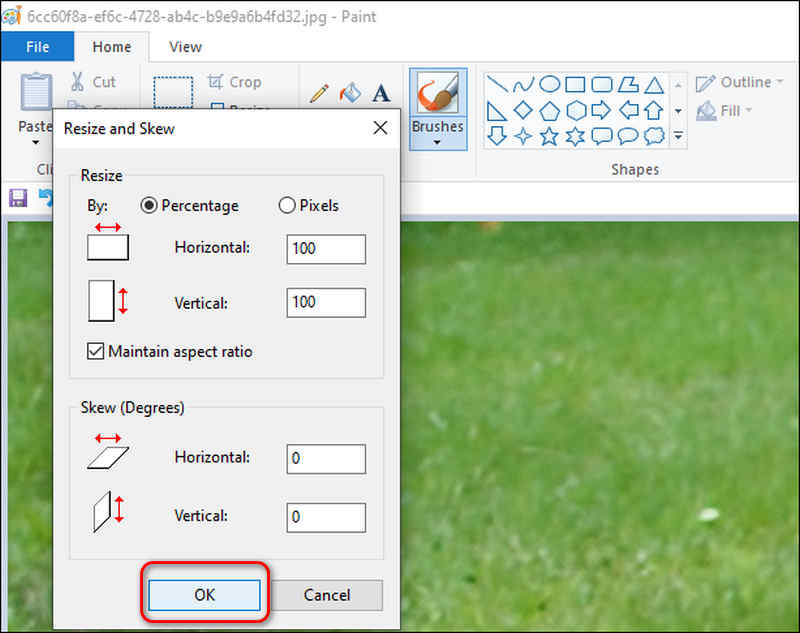Click the Paste clipboard icon
The width and height of the screenshot is (800, 633).
pyautogui.click(x=36, y=92)
